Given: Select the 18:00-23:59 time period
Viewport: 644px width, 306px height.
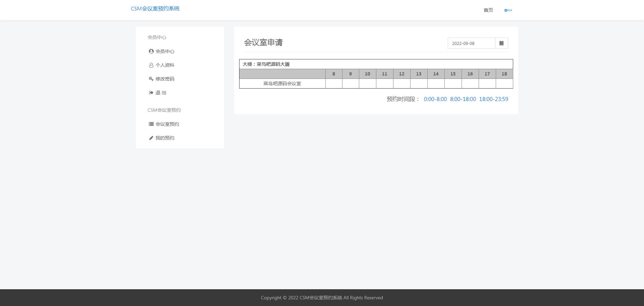Looking at the screenshot, I should [493, 99].
